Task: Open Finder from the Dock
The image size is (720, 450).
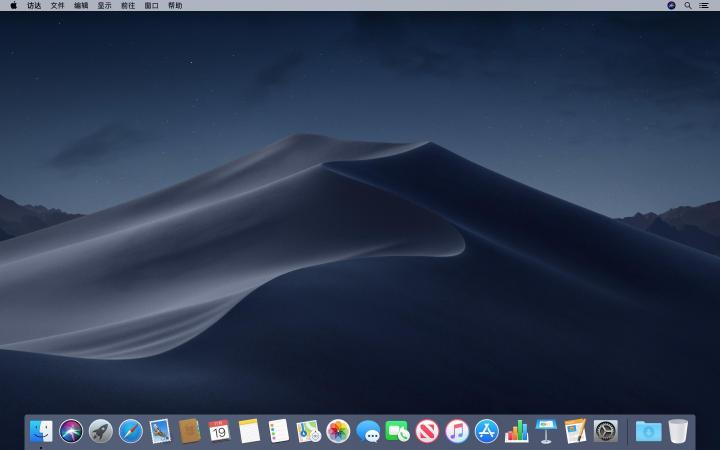Action: 41,432
